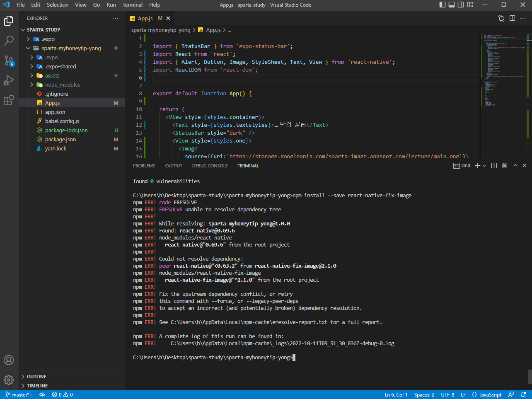The width and height of the screenshot is (532, 399).
Task: Click the master branch indicator in status bar
Action: (x=19, y=395)
